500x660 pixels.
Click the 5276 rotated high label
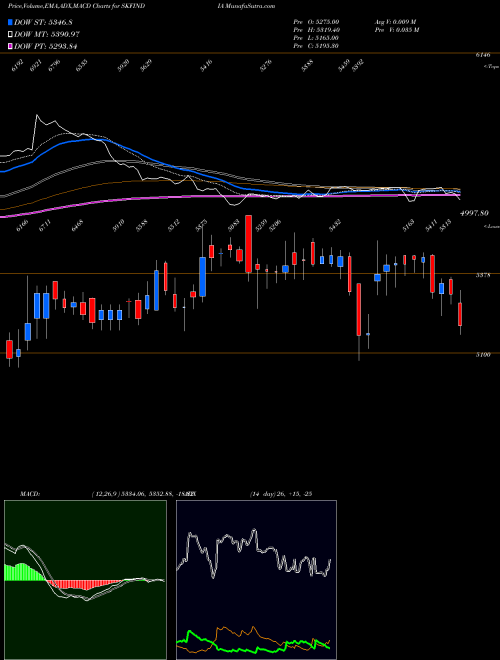(266, 66)
